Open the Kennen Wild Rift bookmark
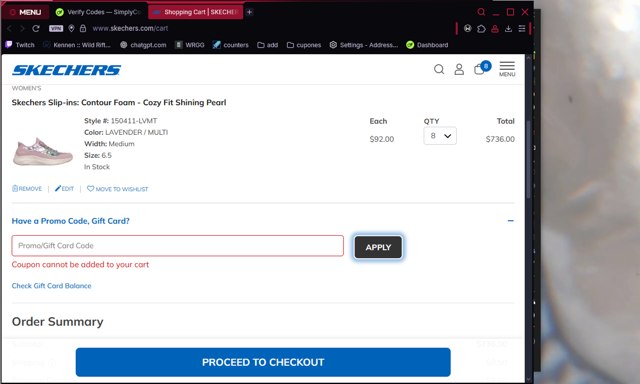This screenshot has width=640, height=384. tap(77, 45)
